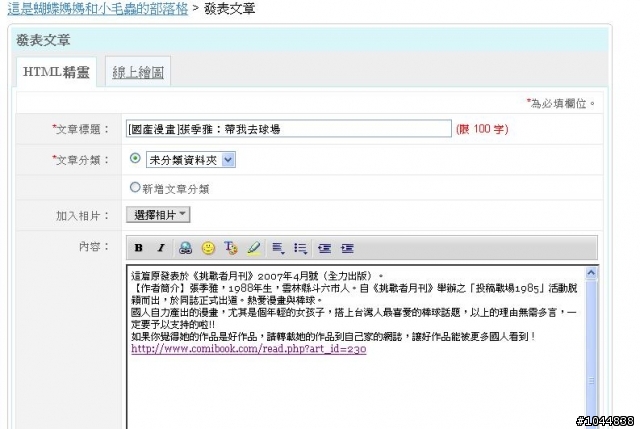The width and height of the screenshot is (640, 429).
Task: Switch to the 線上繪圖 tab
Action: point(138,72)
